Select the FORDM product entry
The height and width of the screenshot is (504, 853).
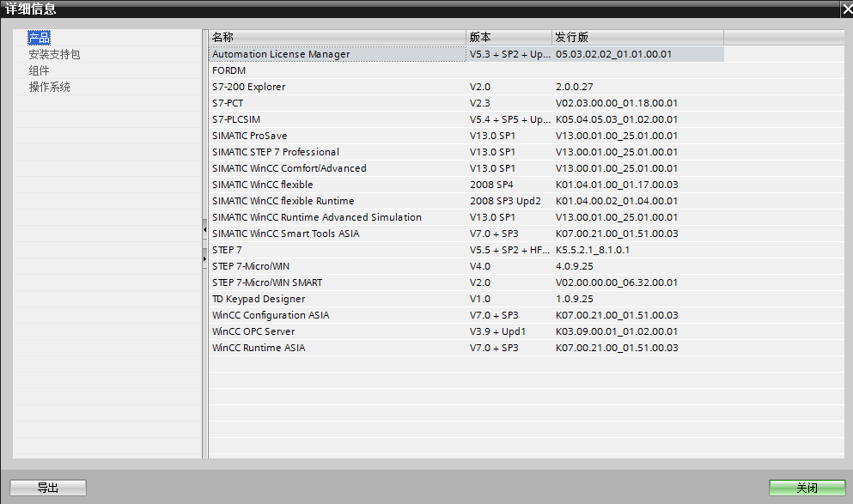coord(229,70)
